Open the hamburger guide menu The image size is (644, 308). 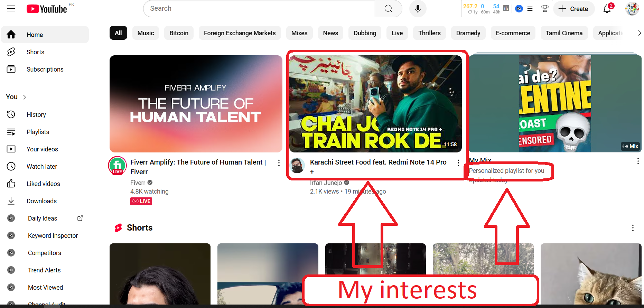tap(11, 9)
